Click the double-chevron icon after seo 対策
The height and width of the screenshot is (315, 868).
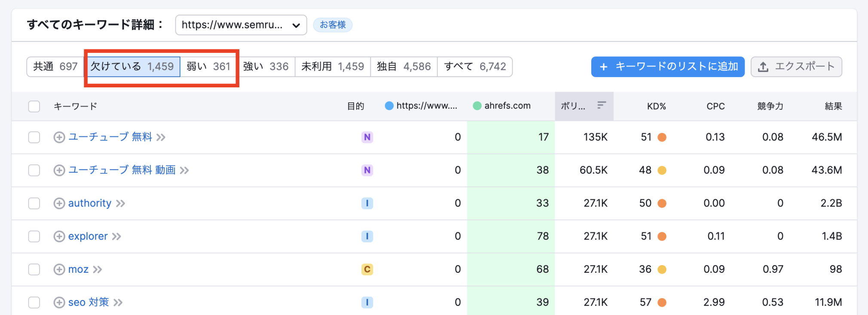click(118, 303)
